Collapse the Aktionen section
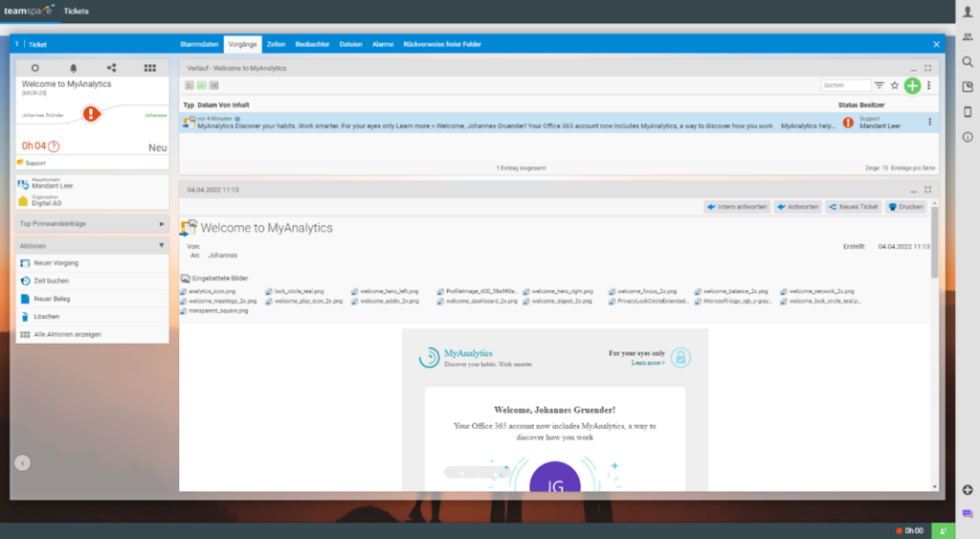The width and height of the screenshot is (980, 539). click(x=92, y=246)
